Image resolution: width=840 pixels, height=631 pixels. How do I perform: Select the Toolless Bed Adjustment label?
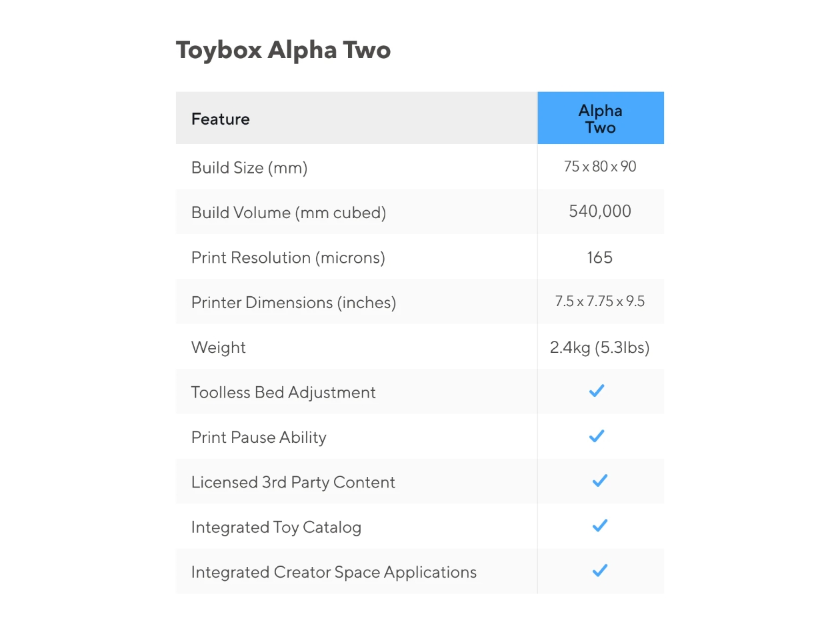pyautogui.click(x=283, y=392)
